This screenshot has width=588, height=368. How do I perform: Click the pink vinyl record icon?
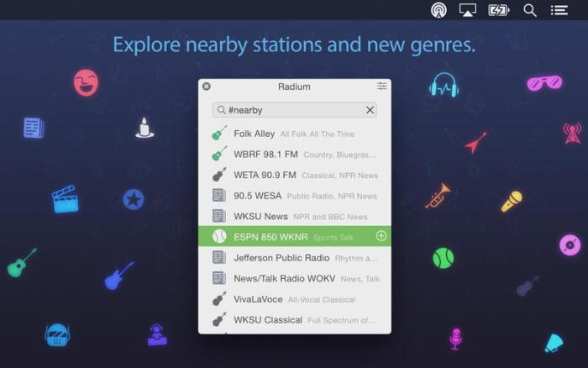point(570,245)
